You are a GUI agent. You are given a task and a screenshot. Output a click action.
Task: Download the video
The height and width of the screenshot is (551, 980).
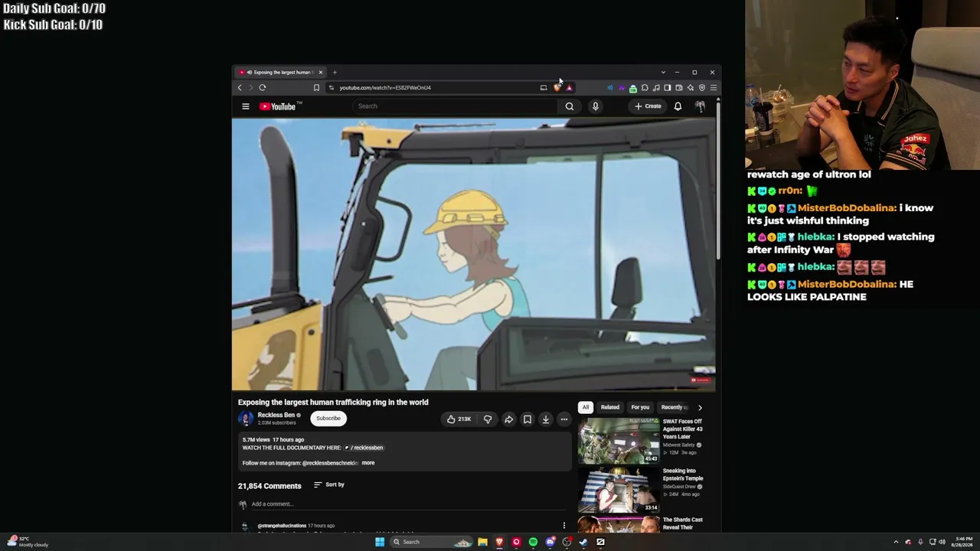click(x=546, y=419)
